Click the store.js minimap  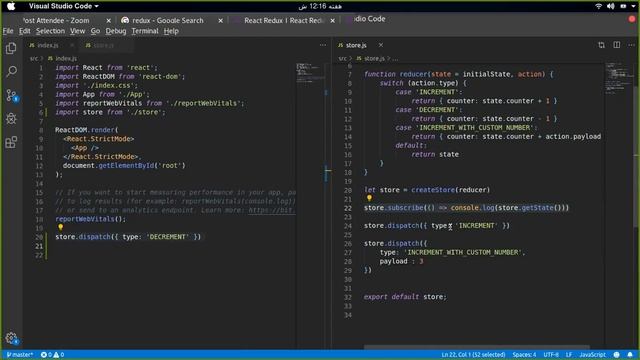point(619,77)
